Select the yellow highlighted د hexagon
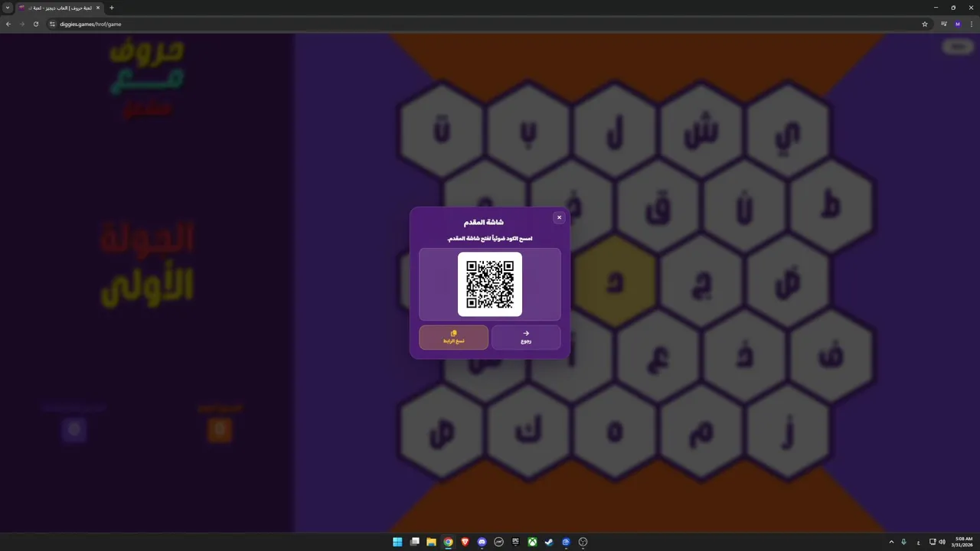The width and height of the screenshot is (980, 551). [615, 282]
